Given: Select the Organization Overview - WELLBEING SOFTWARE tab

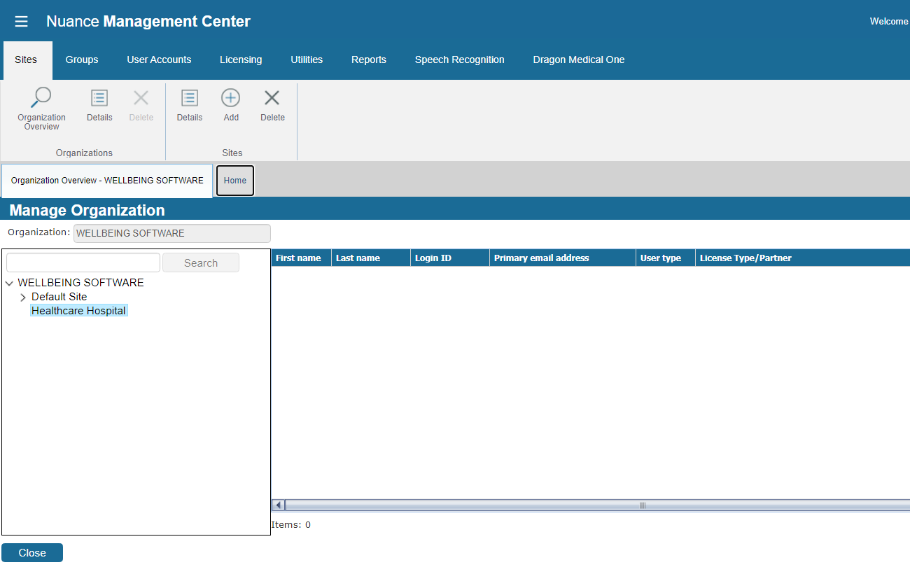Looking at the screenshot, I should point(107,181).
